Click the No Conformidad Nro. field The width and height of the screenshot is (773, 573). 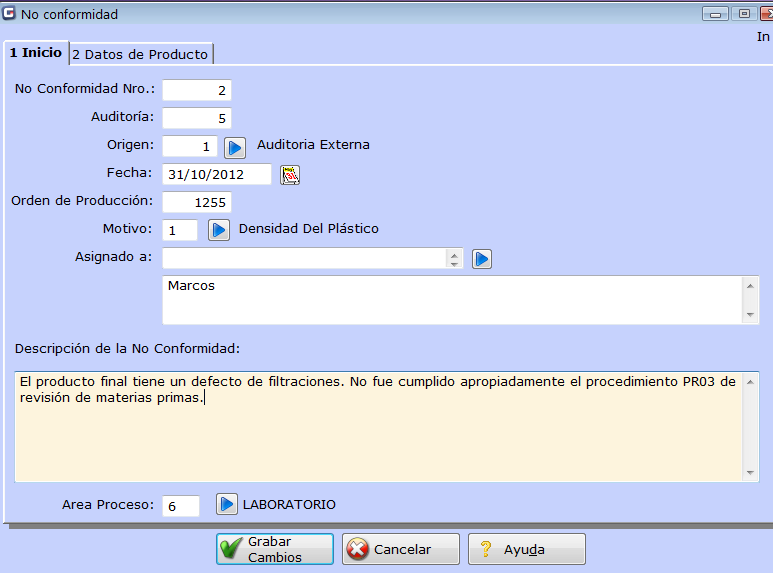tap(197, 90)
